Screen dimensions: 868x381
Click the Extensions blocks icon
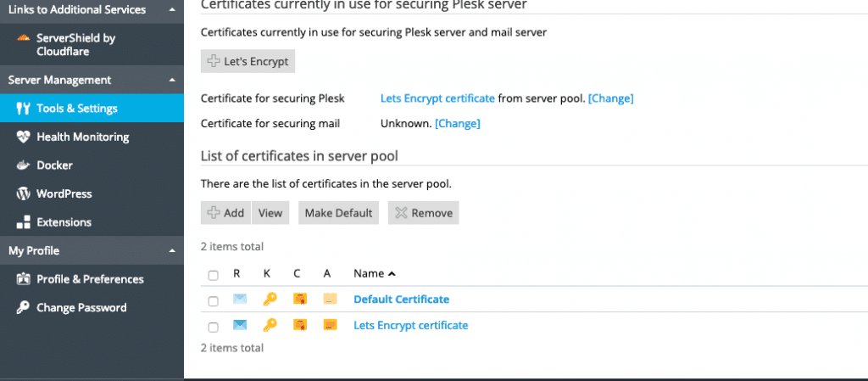[23, 222]
